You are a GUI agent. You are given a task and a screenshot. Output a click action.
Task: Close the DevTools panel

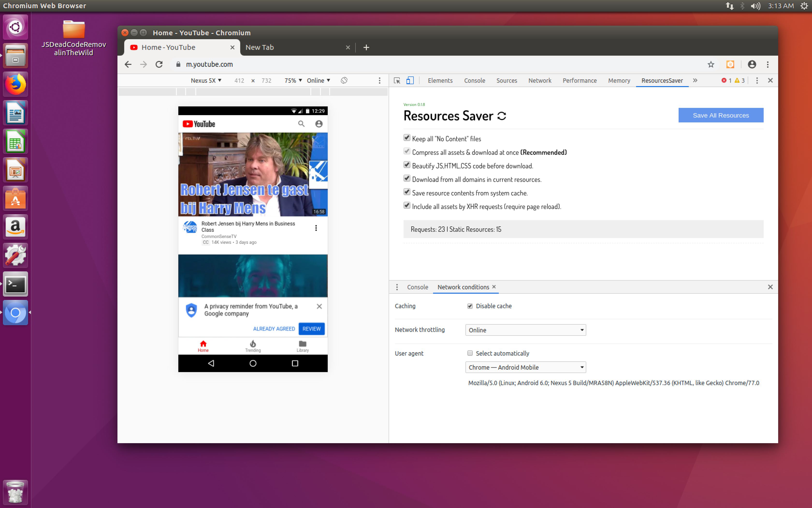pos(770,81)
